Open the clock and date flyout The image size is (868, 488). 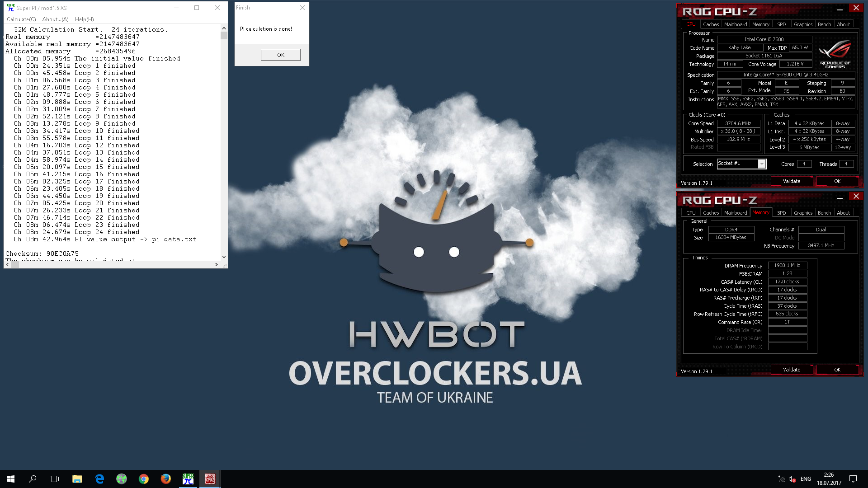click(x=829, y=479)
